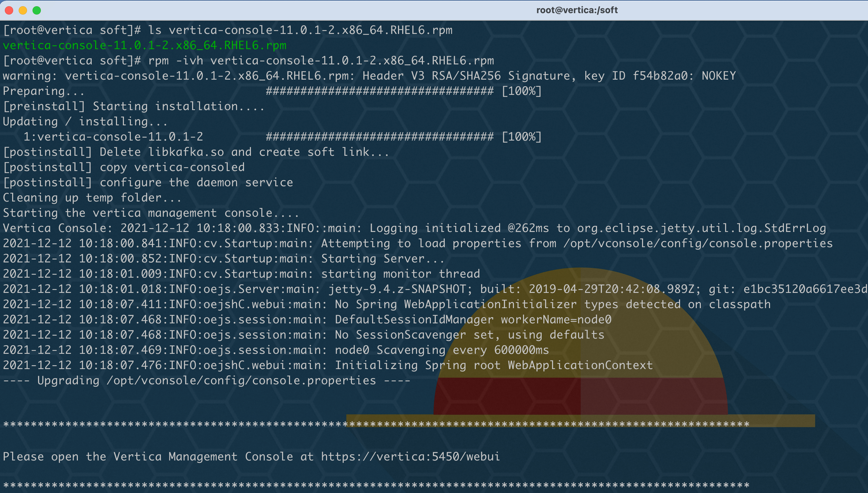Click 'No SessionScavenger set, using defaults' text

pyautogui.click(x=470, y=335)
